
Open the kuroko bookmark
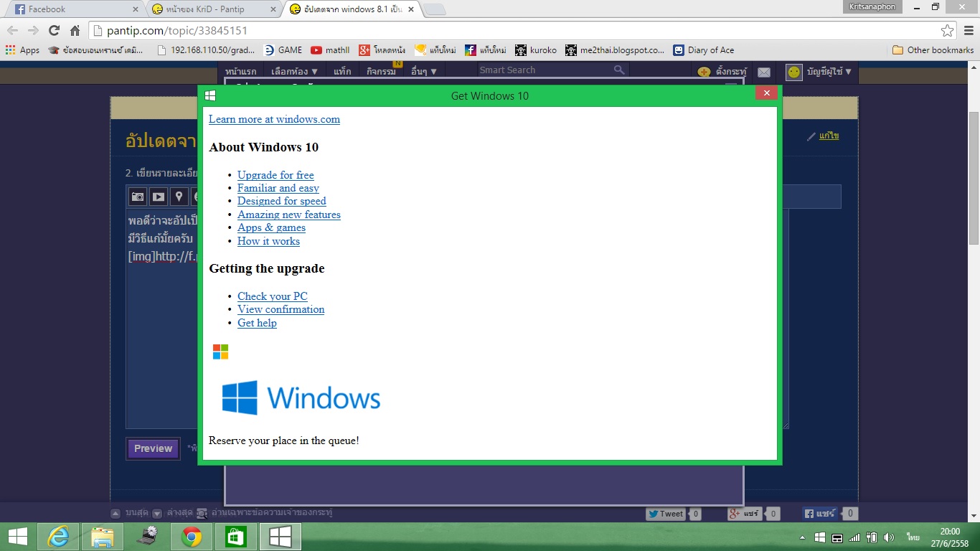tap(536, 50)
